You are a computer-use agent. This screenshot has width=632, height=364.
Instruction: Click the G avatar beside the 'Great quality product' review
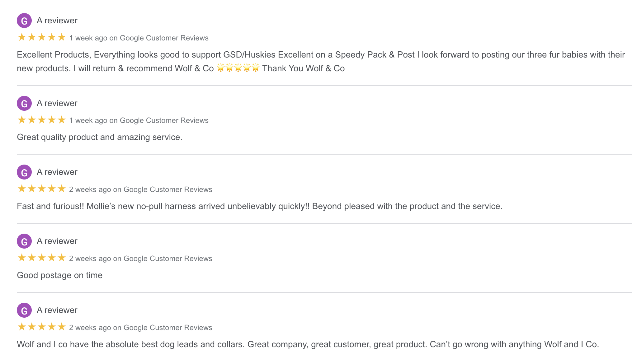tap(24, 103)
